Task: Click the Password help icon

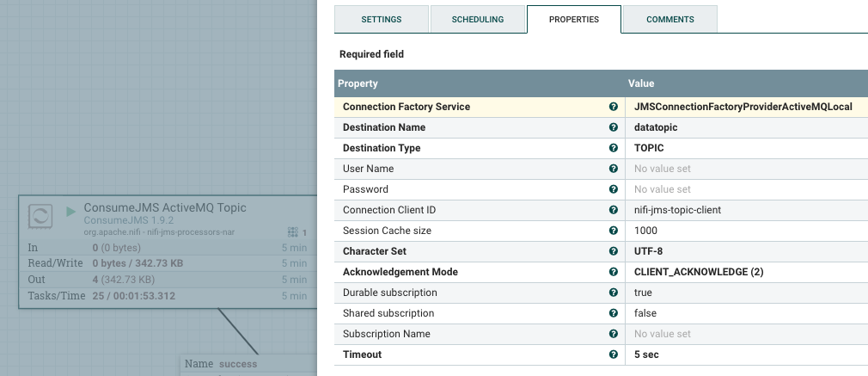Action: click(x=614, y=189)
